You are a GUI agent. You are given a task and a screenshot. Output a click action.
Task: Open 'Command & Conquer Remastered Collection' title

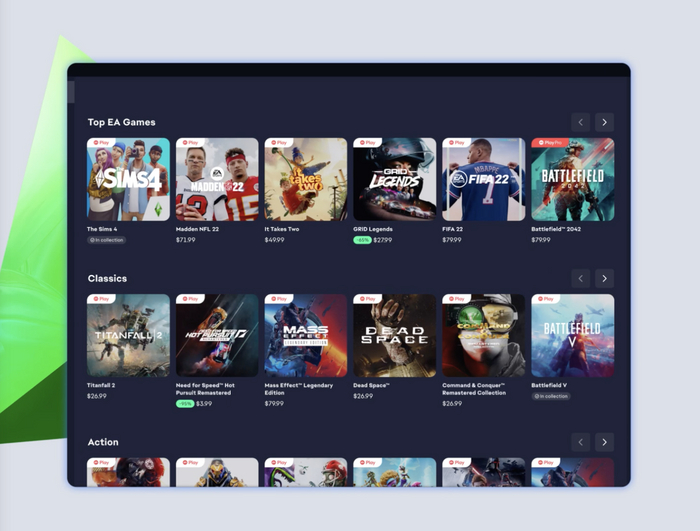coord(474,389)
